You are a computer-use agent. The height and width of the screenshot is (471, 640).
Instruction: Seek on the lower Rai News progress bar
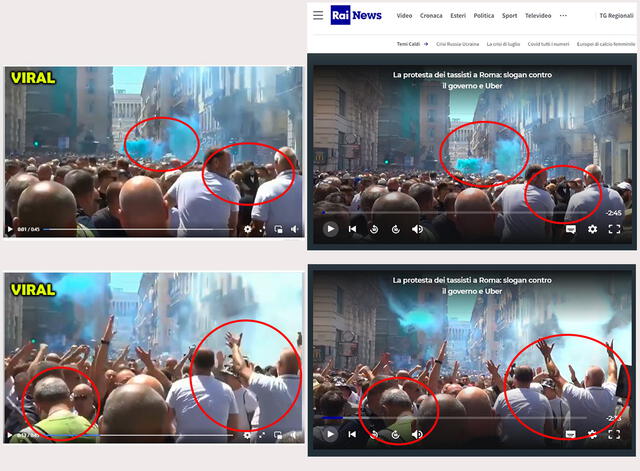pyautogui.click(x=454, y=418)
